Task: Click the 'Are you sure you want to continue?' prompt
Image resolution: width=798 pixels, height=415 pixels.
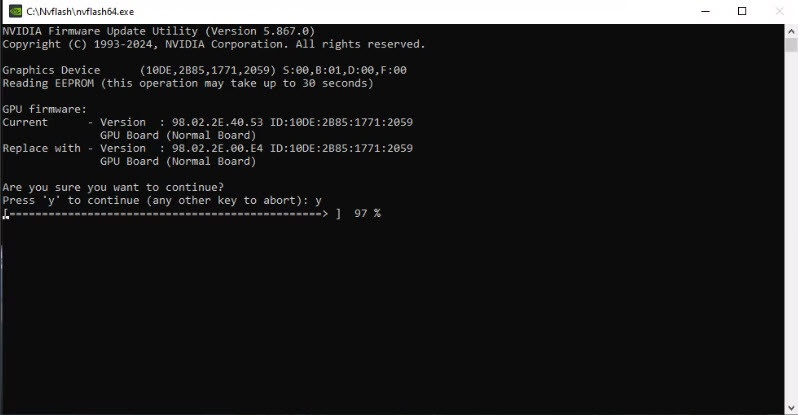Action: click(x=113, y=187)
